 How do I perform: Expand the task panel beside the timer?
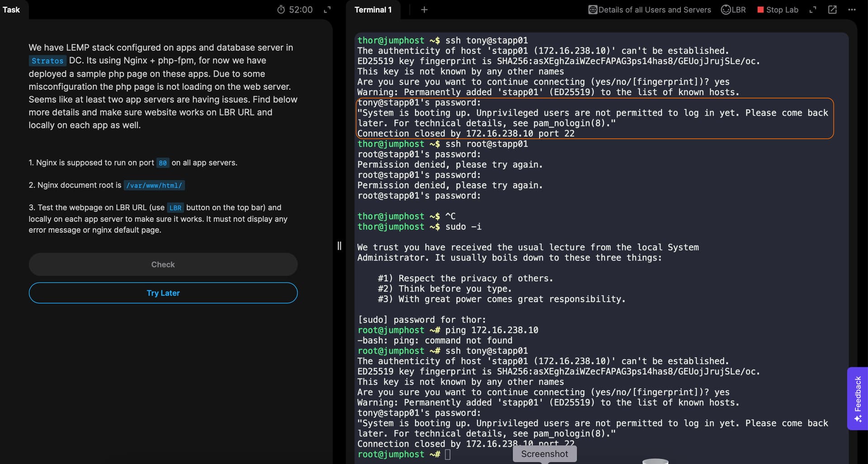[327, 9]
